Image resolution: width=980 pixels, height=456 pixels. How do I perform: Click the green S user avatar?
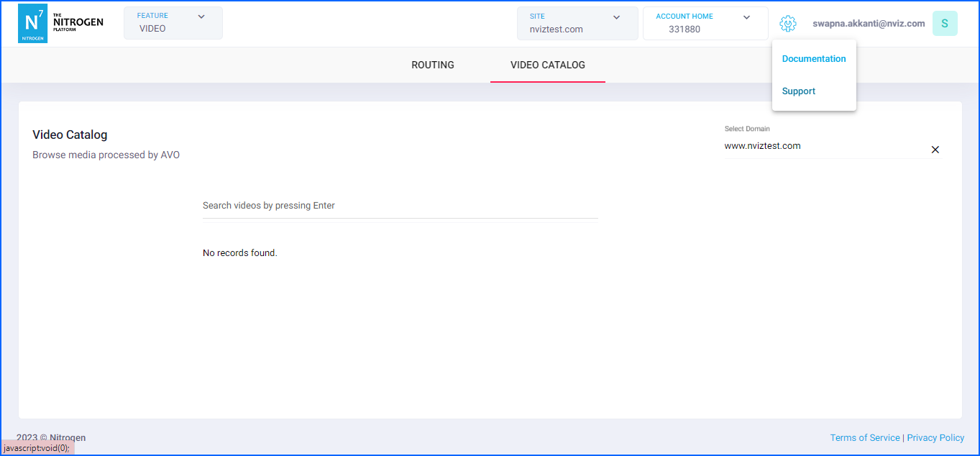point(944,24)
